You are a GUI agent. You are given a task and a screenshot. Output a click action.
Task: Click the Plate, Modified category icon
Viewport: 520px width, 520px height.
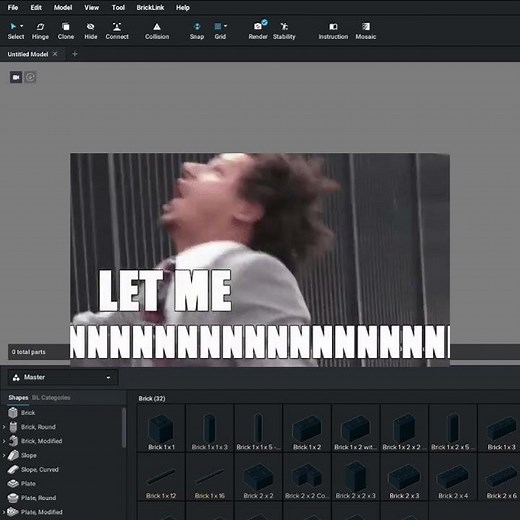click(13, 512)
